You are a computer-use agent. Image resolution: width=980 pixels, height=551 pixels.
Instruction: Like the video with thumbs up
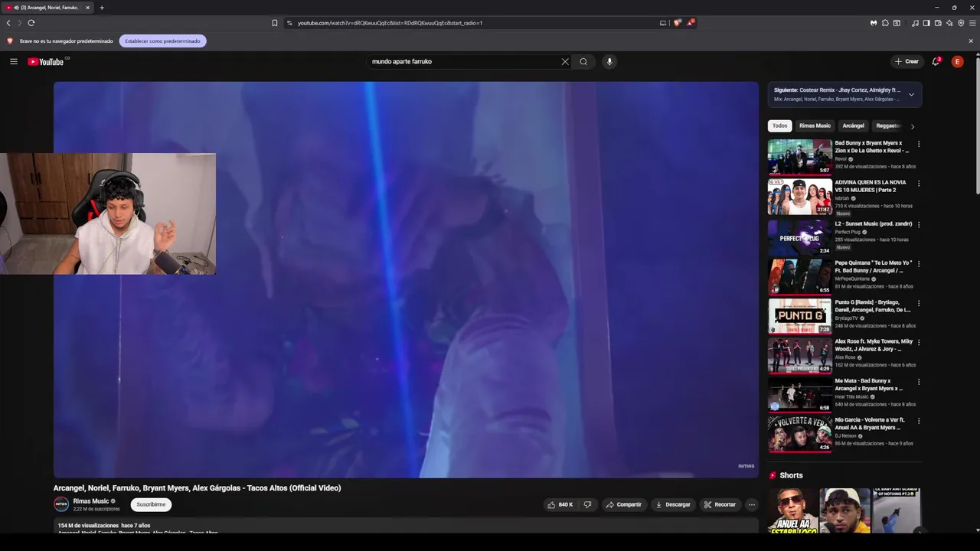coord(560,504)
